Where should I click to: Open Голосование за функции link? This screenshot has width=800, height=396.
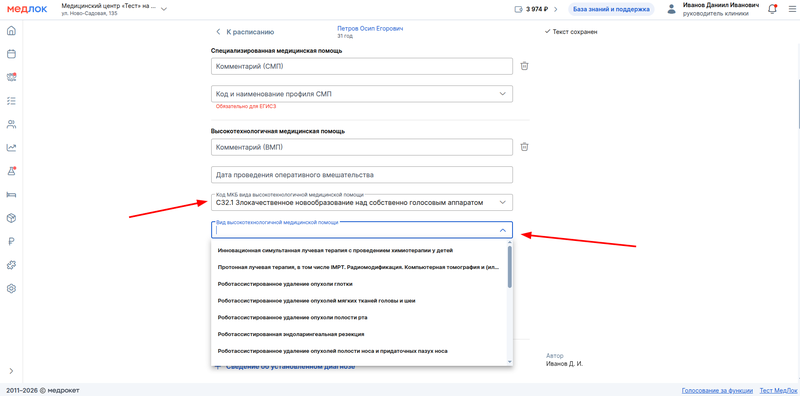[717, 391]
